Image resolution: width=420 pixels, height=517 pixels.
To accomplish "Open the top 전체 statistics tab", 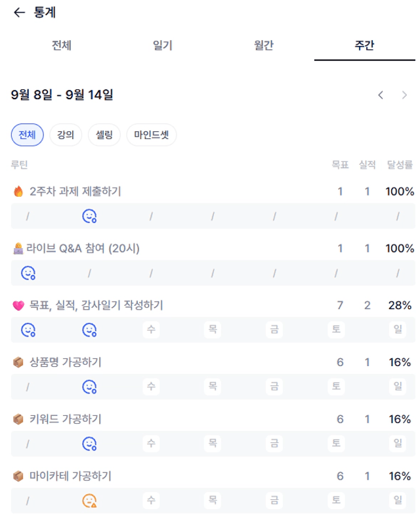I will (61, 45).
